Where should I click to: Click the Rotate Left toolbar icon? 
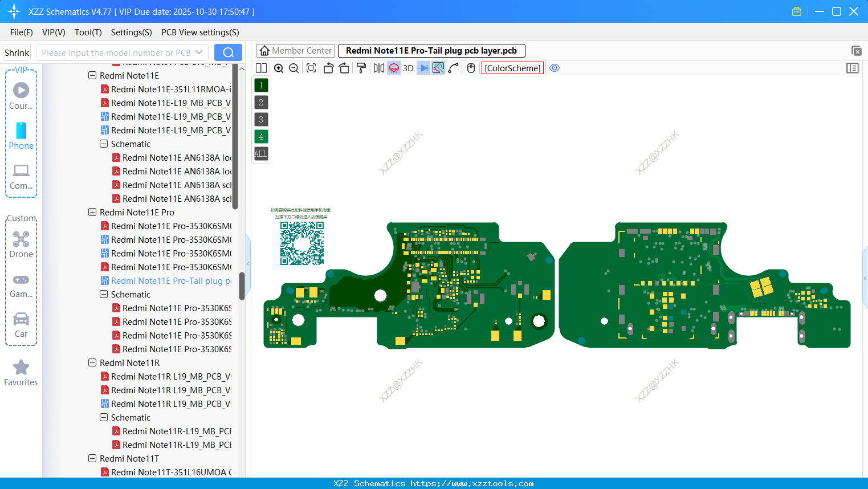tap(328, 68)
